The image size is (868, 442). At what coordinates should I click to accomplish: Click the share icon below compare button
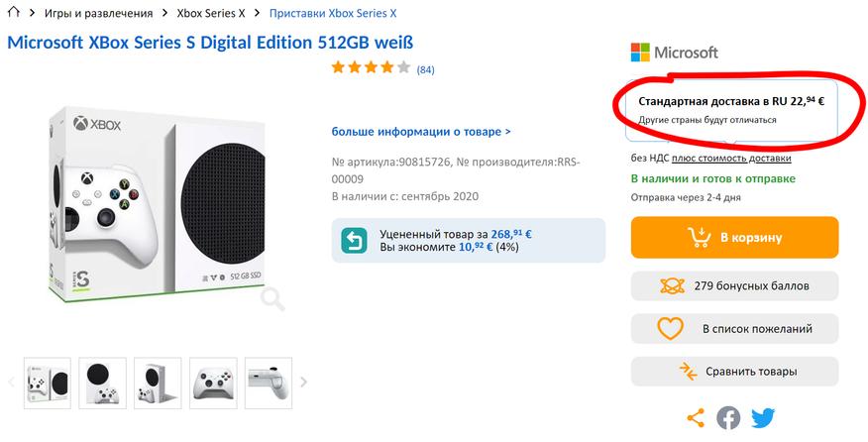[x=696, y=418]
